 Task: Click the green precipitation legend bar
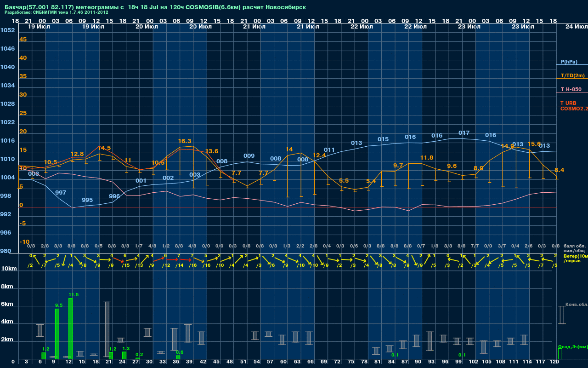tap(560, 354)
